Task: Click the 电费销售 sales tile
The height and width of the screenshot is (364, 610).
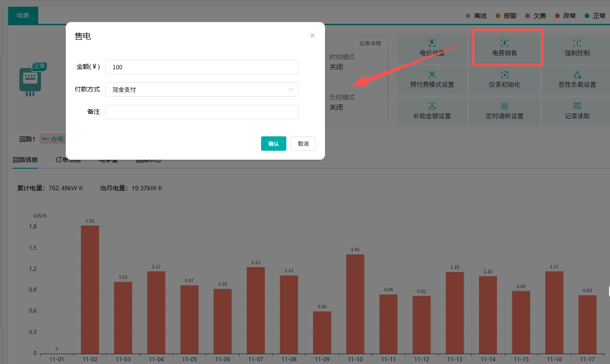Action: coord(505,49)
